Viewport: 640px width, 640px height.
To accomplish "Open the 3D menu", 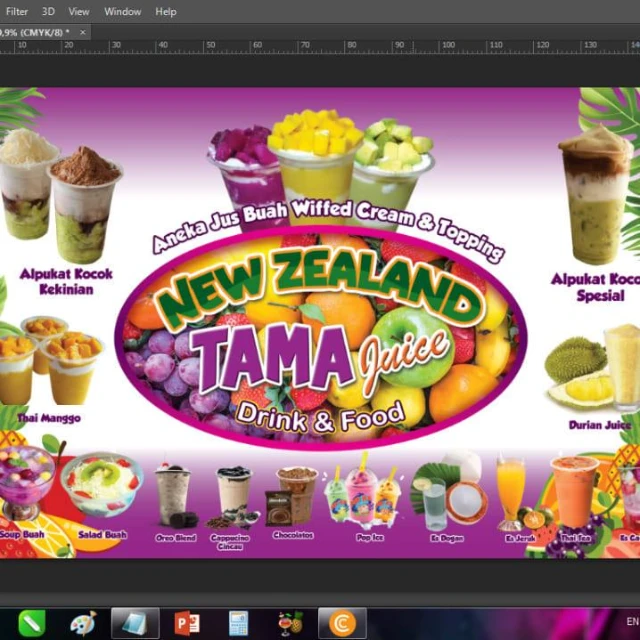I will pos(48,11).
